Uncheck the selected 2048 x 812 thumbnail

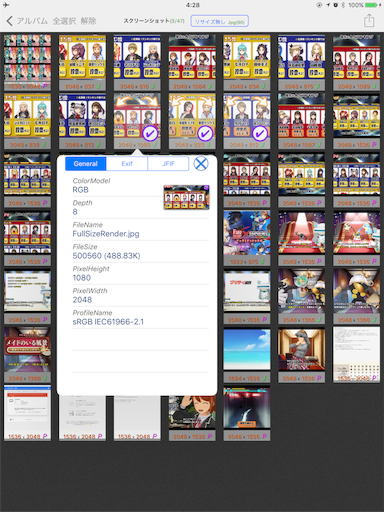247,121
